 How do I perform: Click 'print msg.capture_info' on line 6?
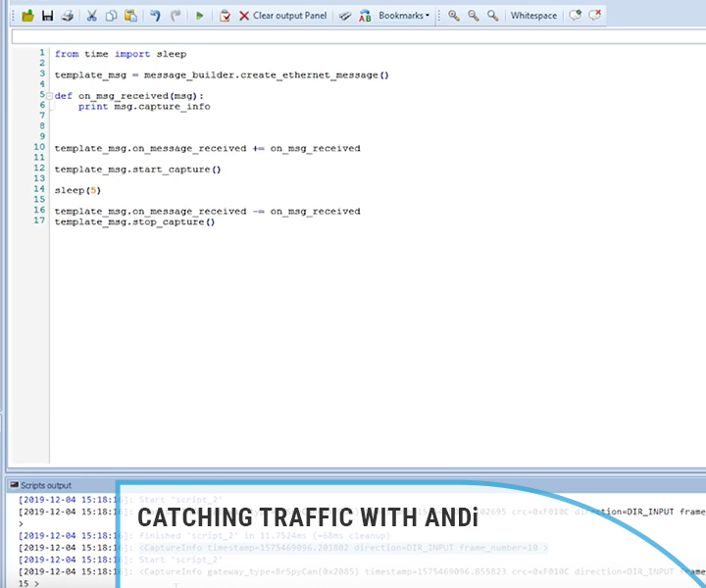tap(144, 107)
